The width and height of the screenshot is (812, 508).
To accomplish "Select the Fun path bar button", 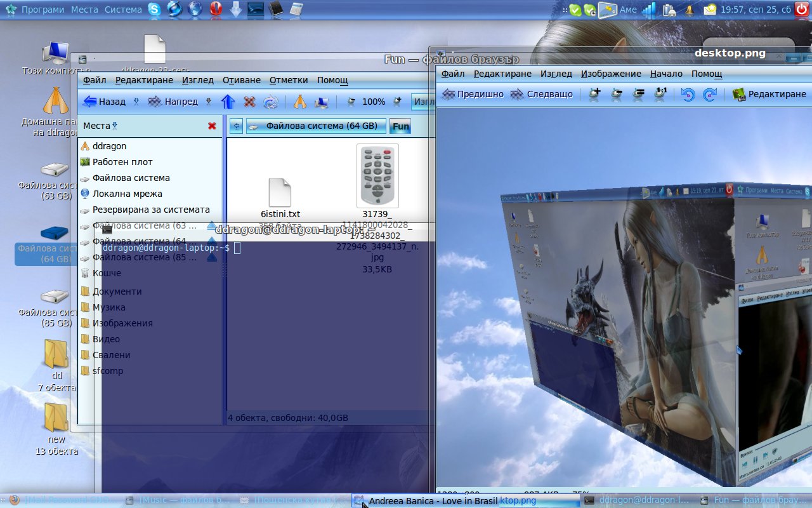I will (400, 126).
